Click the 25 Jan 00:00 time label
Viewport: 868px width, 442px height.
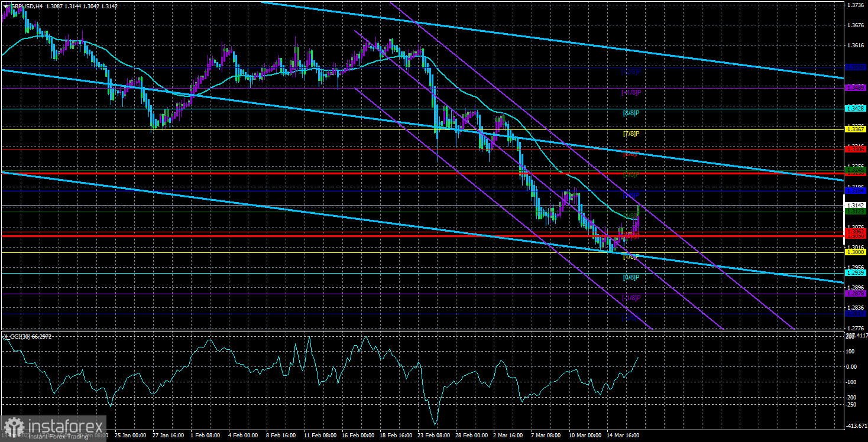(129, 435)
